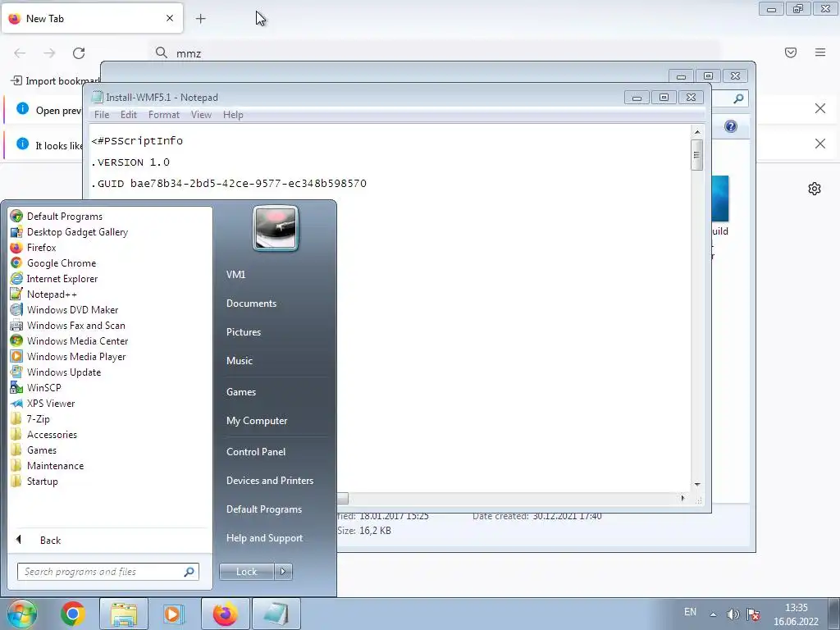
Task: Open Pictures from the Start menu
Action: coord(243,332)
